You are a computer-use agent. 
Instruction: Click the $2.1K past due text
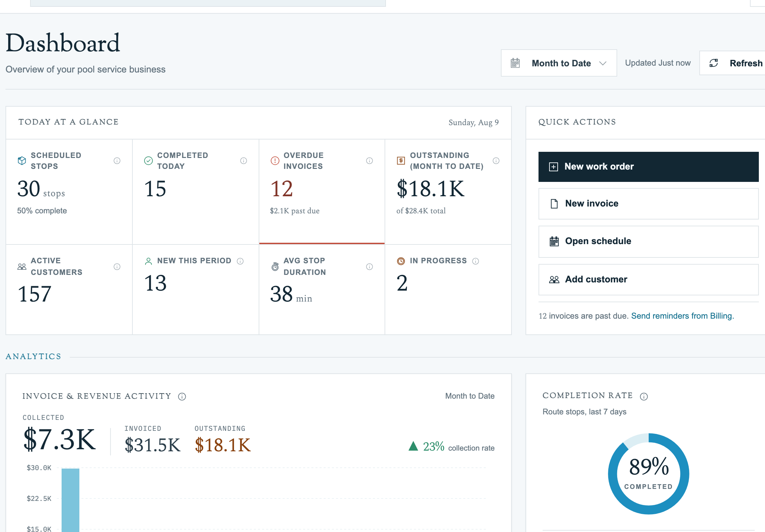[295, 211]
